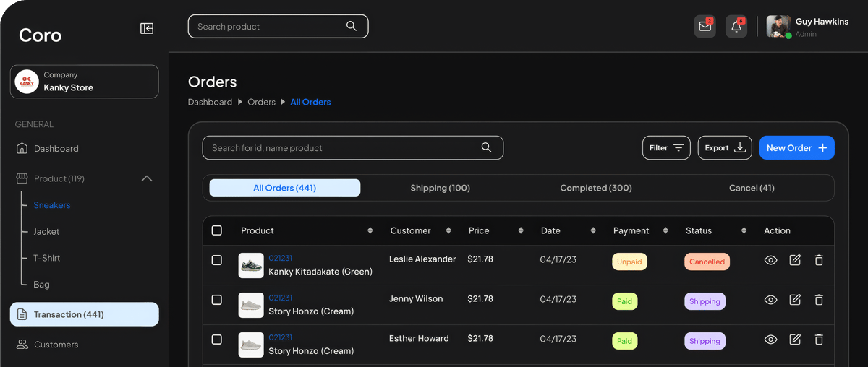Click the 'Search for id, name product' field
The height and width of the screenshot is (367, 868).
[x=340, y=148]
